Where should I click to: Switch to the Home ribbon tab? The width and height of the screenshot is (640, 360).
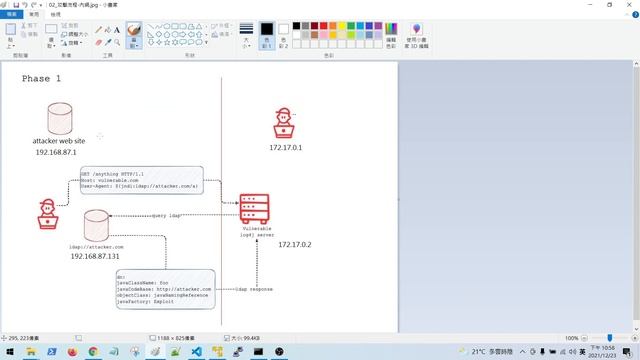pyautogui.click(x=34, y=14)
